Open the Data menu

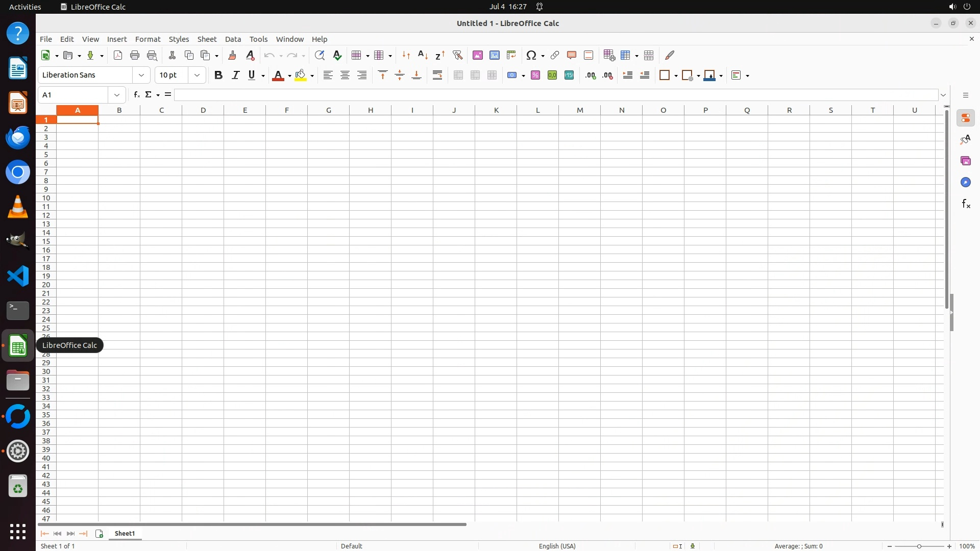(233, 39)
